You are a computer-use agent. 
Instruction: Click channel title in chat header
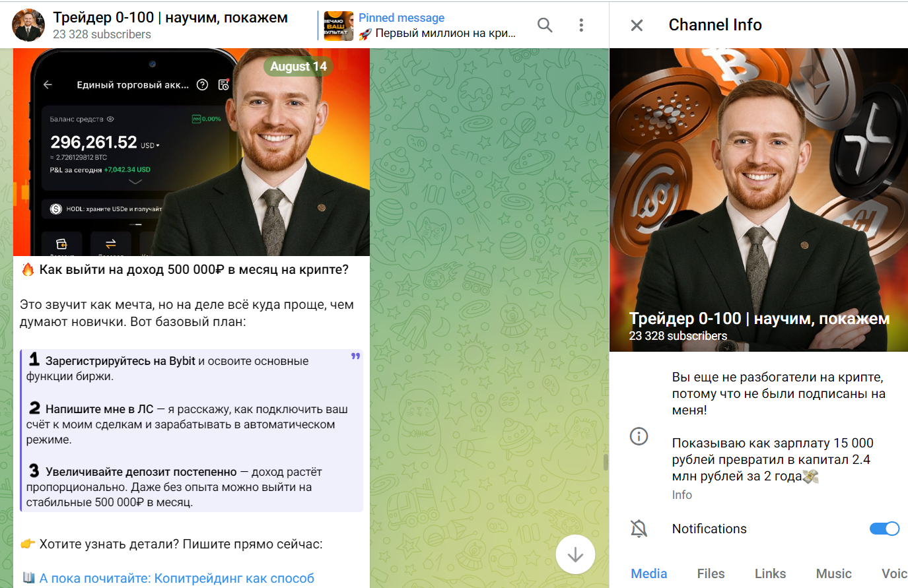point(170,18)
